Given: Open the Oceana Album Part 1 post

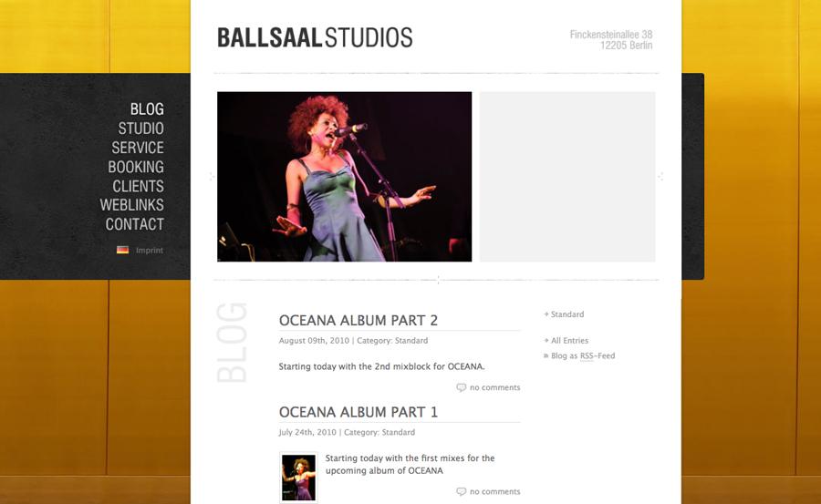Looking at the screenshot, I should coord(359,412).
